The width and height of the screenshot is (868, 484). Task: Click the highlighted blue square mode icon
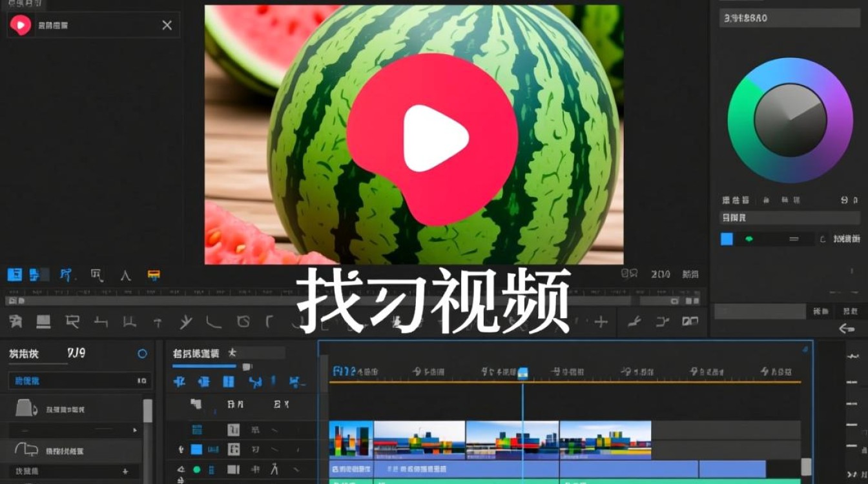click(15, 275)
